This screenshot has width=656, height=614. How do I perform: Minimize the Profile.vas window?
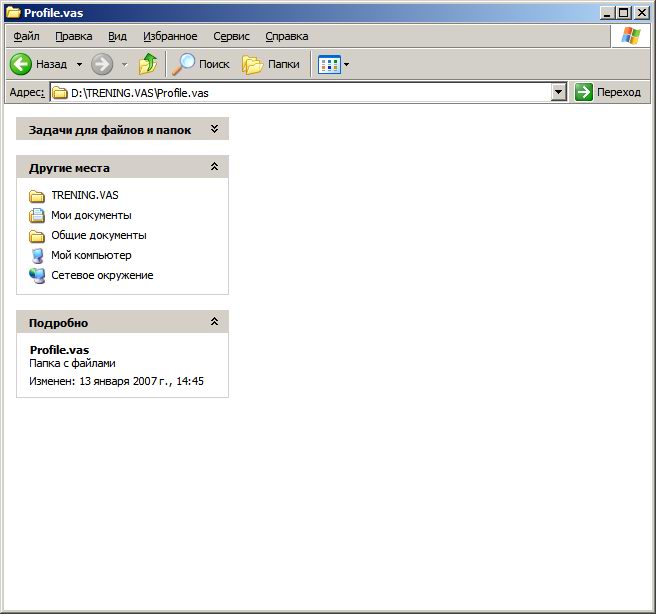click(x=606, y=13)
